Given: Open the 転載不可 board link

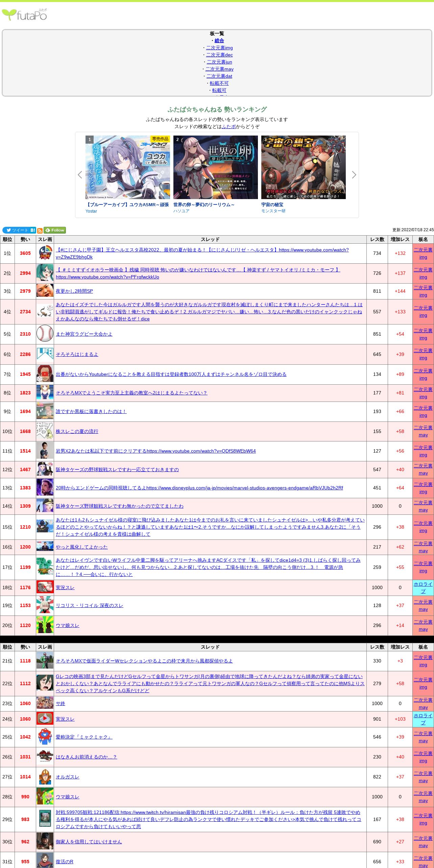Looking at the screenshot, I should [x=219, y=83].
